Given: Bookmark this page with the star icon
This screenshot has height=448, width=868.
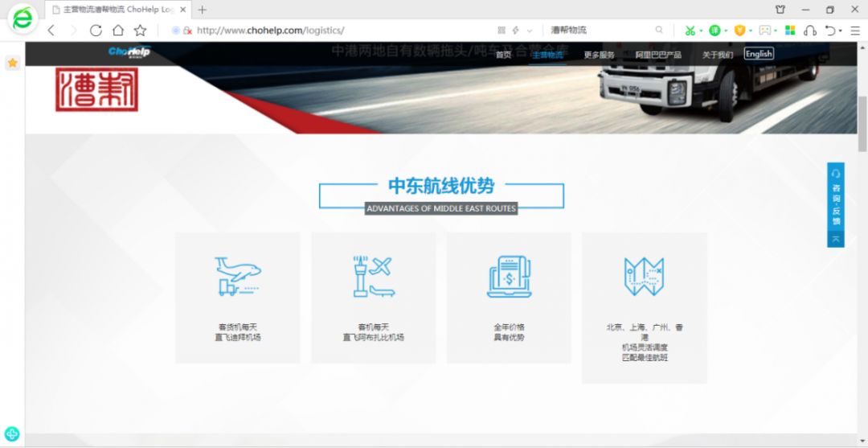Looking at the screenshot, I should point(140,31).
